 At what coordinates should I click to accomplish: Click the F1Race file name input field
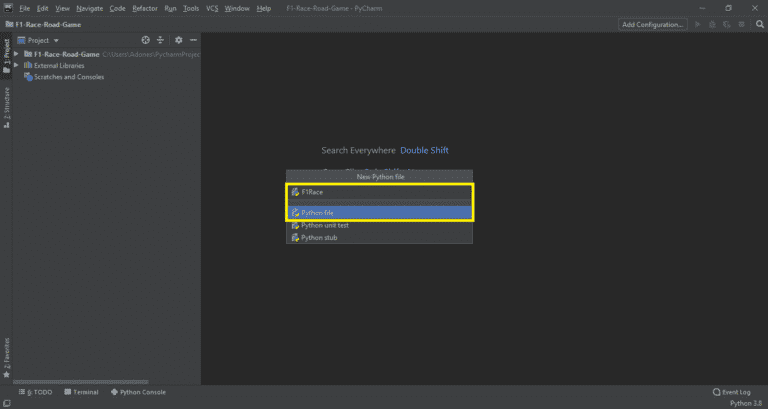[x=380, y=191]
